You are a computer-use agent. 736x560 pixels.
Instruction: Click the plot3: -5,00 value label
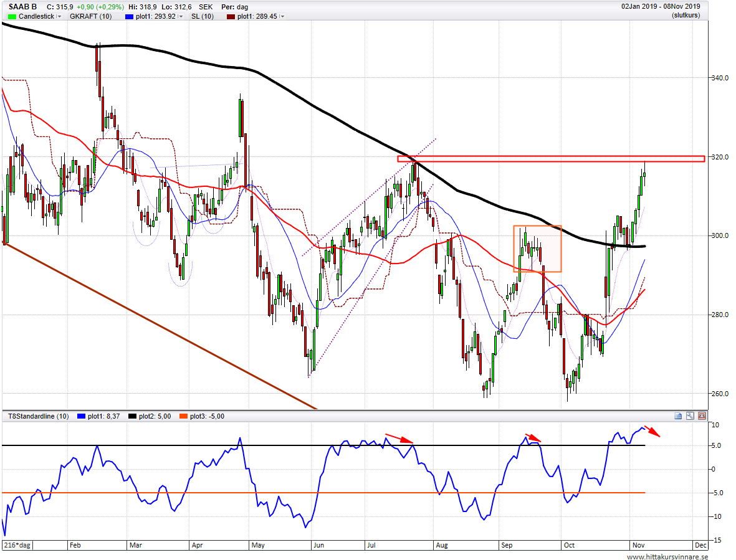[x=207, y=416]
